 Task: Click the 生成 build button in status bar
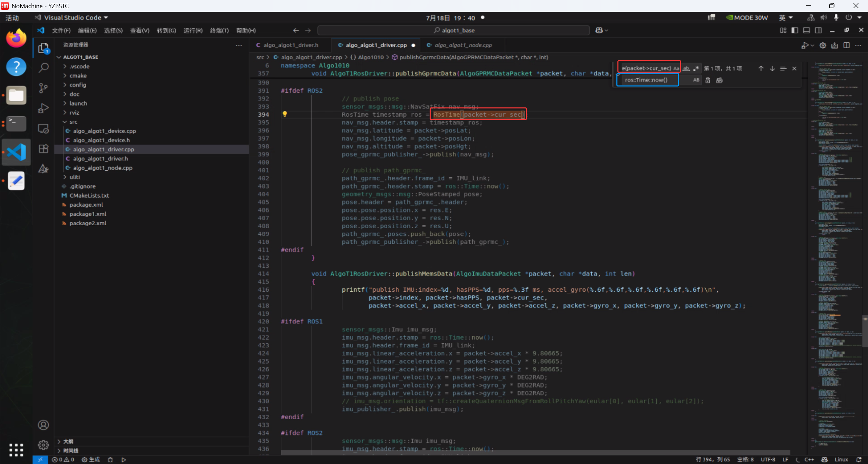(x=91, y=460)
